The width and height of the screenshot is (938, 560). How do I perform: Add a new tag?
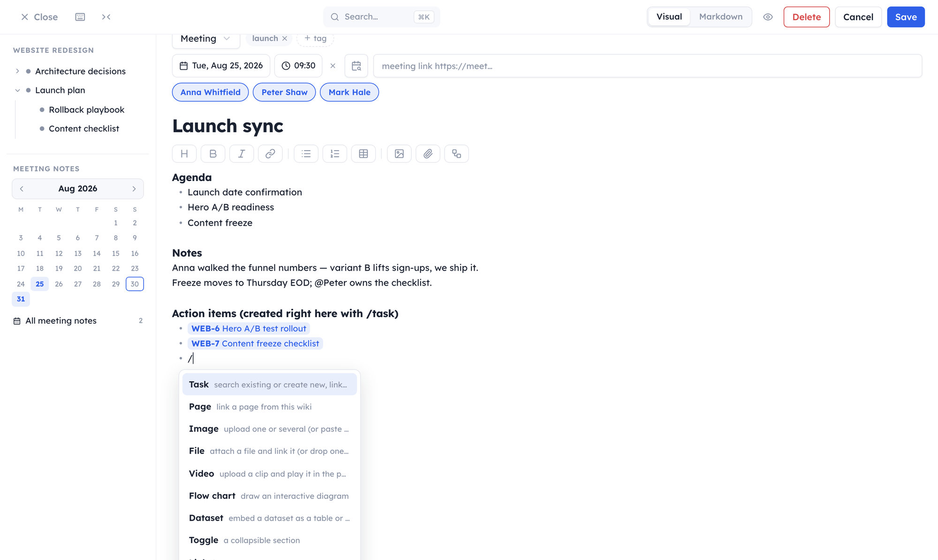click(x=315, y=38)
